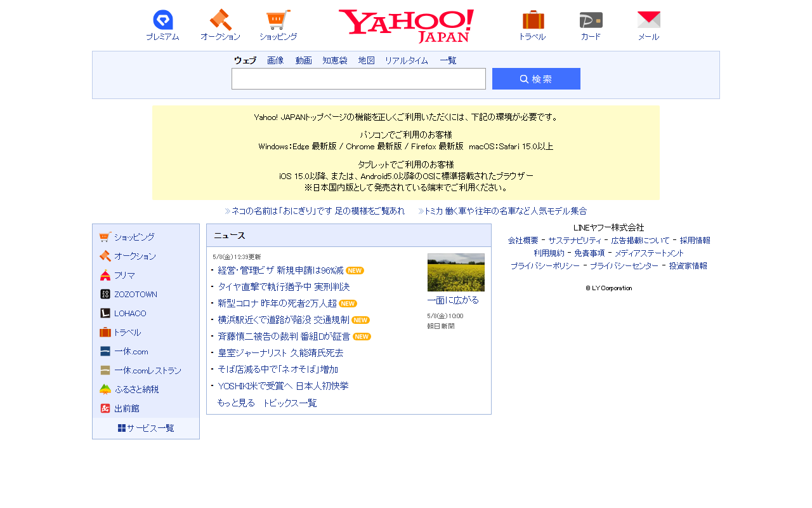
Task: Select the 画像 search tab
Action: pos(275,60)
